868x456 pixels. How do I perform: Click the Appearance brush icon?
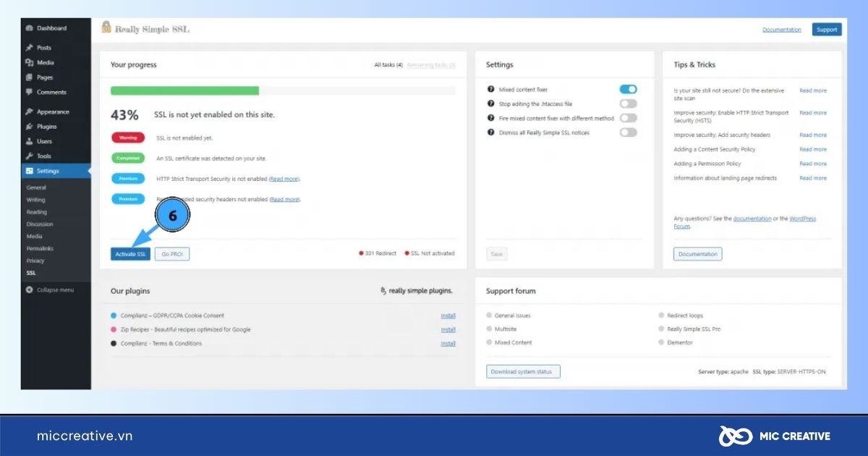tap(30, 112)
